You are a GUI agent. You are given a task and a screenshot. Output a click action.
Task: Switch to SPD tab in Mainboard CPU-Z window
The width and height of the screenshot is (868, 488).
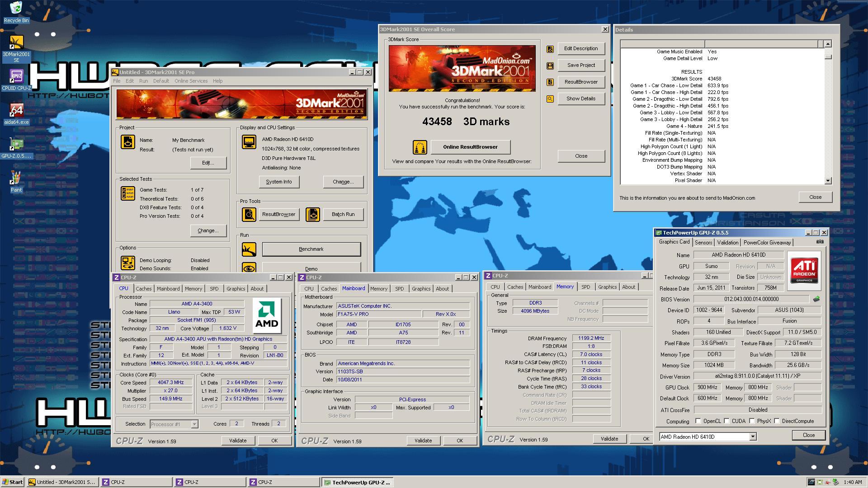(399, 289)
